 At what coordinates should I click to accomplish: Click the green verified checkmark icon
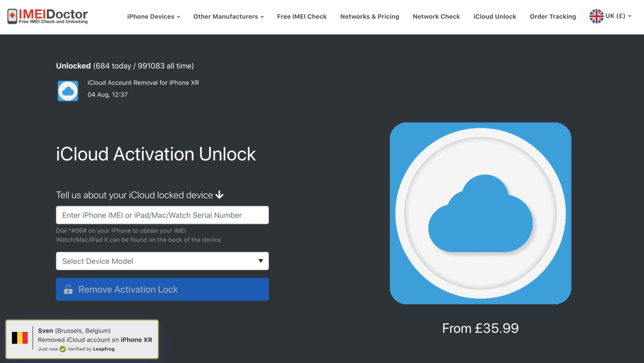tap(63, 349)
